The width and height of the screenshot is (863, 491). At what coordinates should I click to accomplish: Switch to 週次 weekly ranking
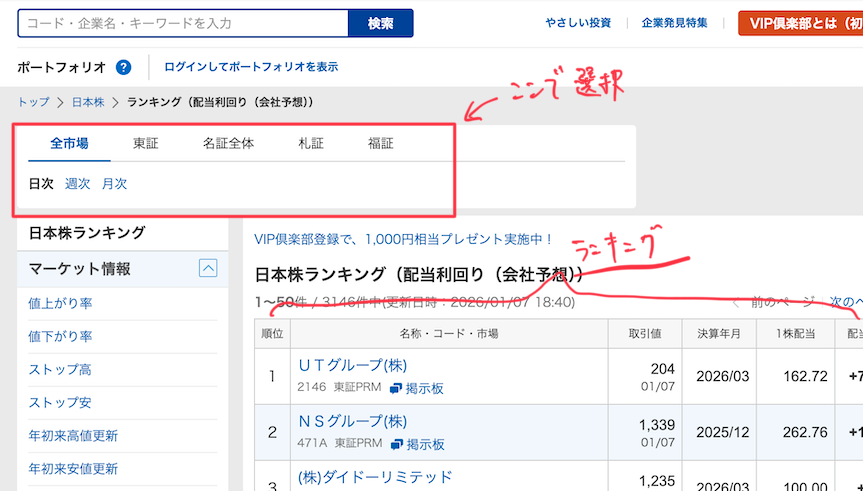point(77,183)
